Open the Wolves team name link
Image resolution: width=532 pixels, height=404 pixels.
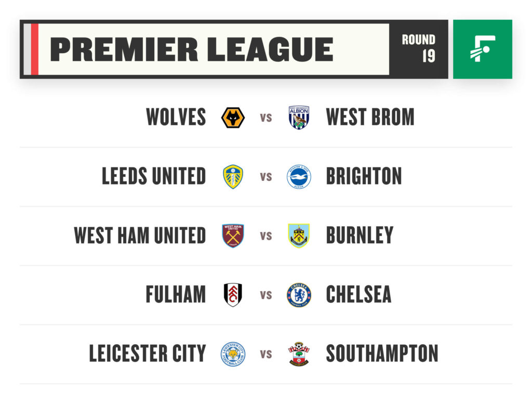point(176,117)
